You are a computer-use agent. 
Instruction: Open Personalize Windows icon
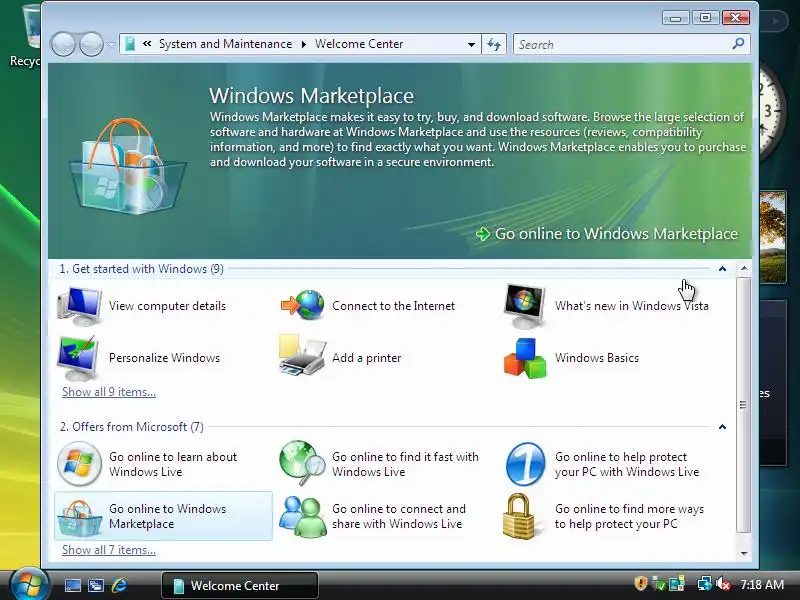(x=78, y=358)
